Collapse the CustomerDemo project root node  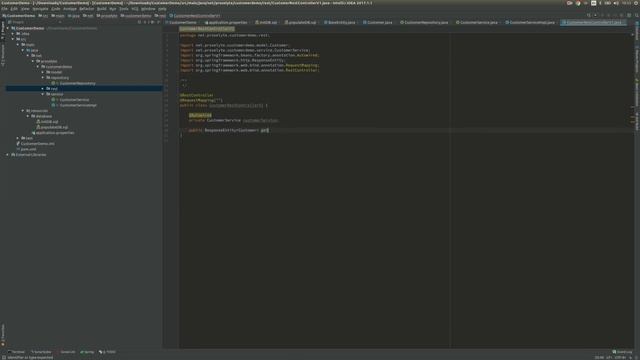coord(8,28)
